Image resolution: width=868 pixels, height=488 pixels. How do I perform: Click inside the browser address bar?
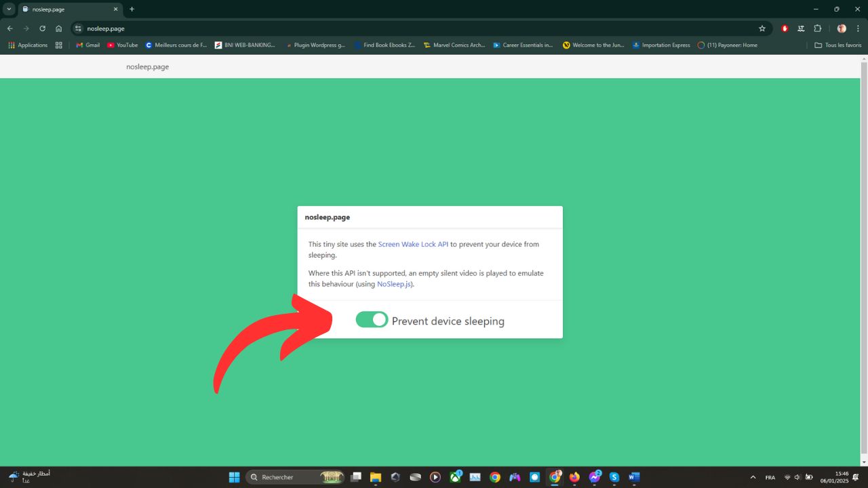271,28
